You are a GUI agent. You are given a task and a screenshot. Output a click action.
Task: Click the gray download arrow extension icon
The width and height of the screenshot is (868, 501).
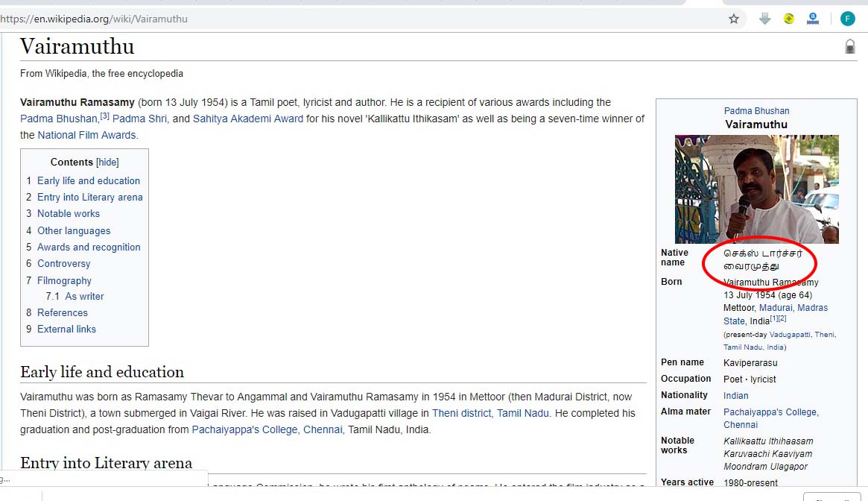(764, 19)
